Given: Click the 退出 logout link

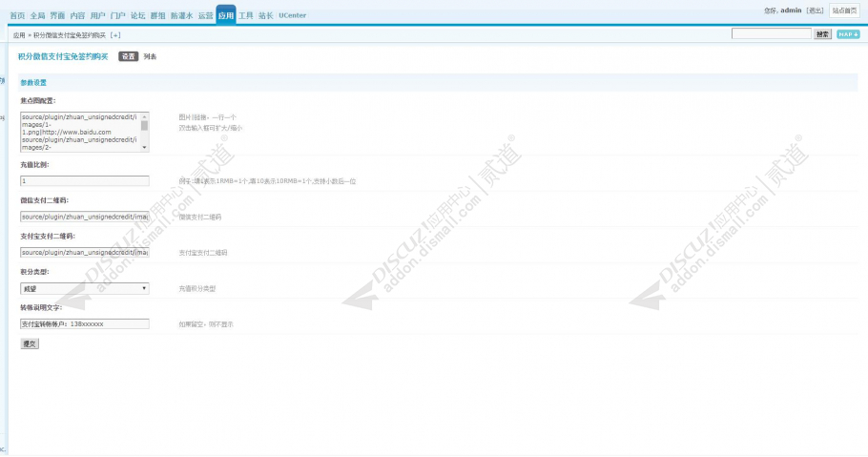Looking at the screenshot, I should click(814, 10).
